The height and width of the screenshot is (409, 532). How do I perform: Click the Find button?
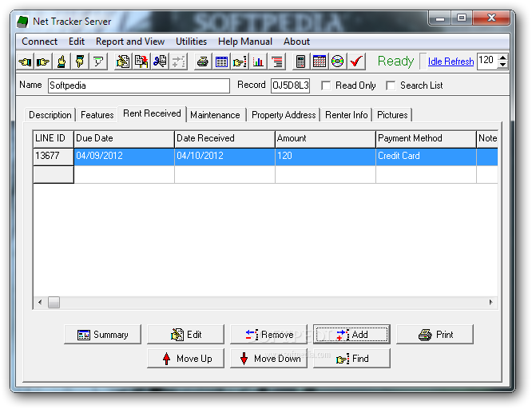(x=351, y=359)
